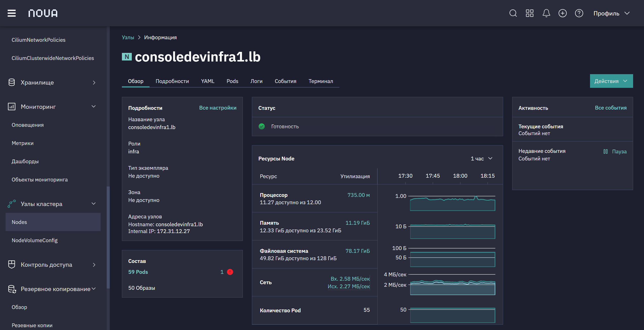Viewport: 644px width, 330px height.
Task: Open CiliumClusterwideNetworkPolicies in sidebar
Action: (x=53, y=58)
